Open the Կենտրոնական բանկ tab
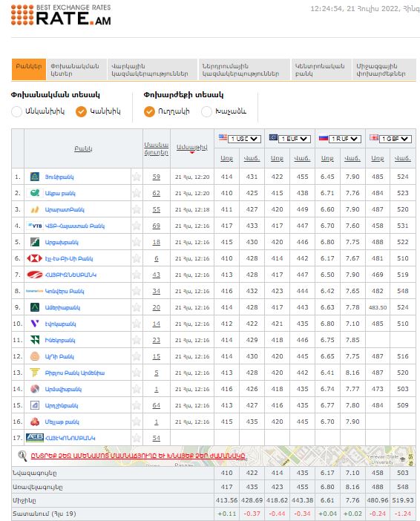The height and width of the screenshot is (521, 420). [321, 69]
